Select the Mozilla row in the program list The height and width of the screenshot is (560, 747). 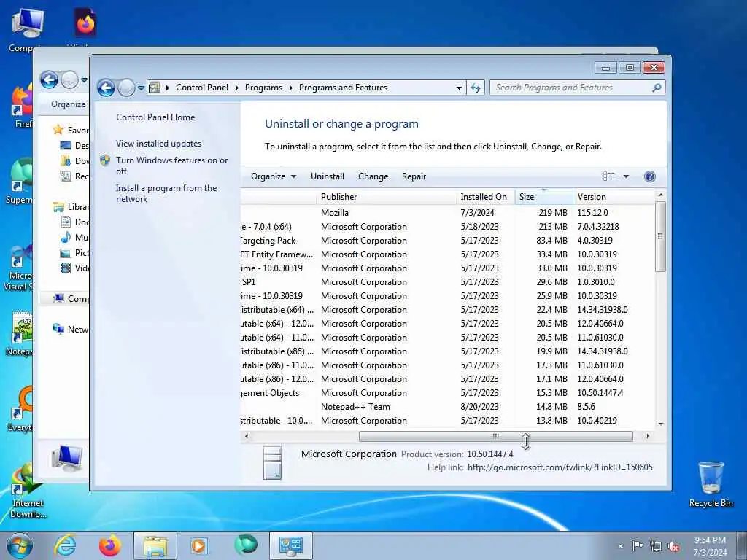(448, 213)
